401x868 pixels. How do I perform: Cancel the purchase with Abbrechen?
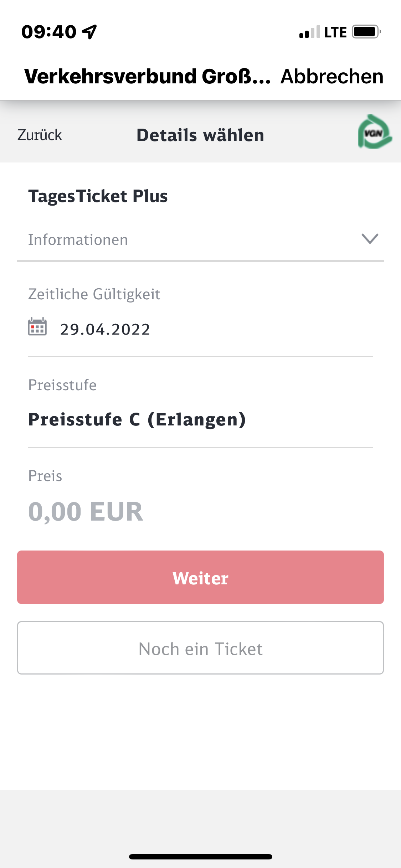(x=332, y=77)
